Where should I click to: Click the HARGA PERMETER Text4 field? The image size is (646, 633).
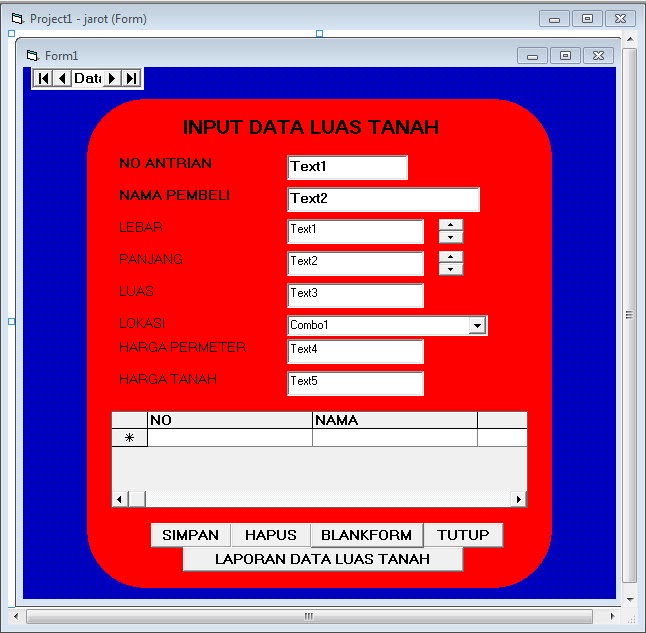point(356,352)
